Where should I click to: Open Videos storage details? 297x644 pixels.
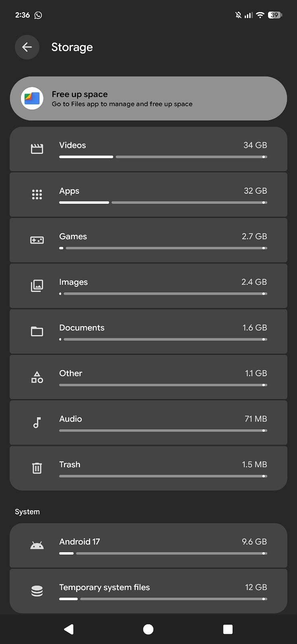pyautogui.click(x=148, y=149)
